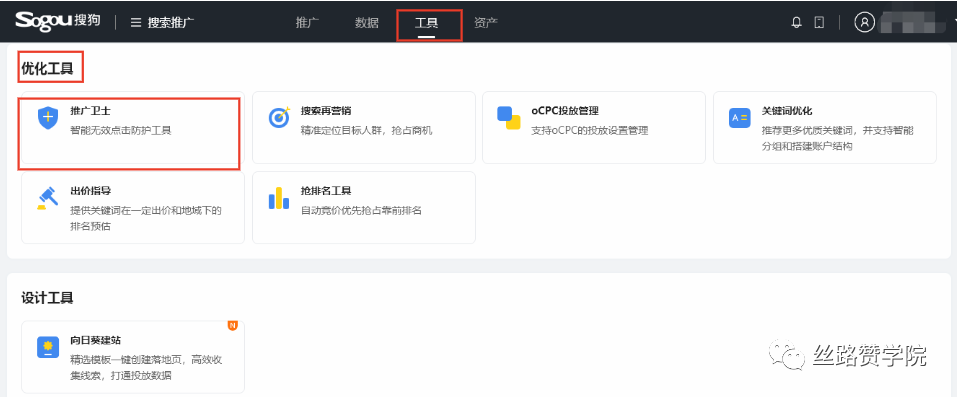This screenshot has height=397, width=957.
Task: Click the 出价指导 description text
Action: [x=146, y=218]
